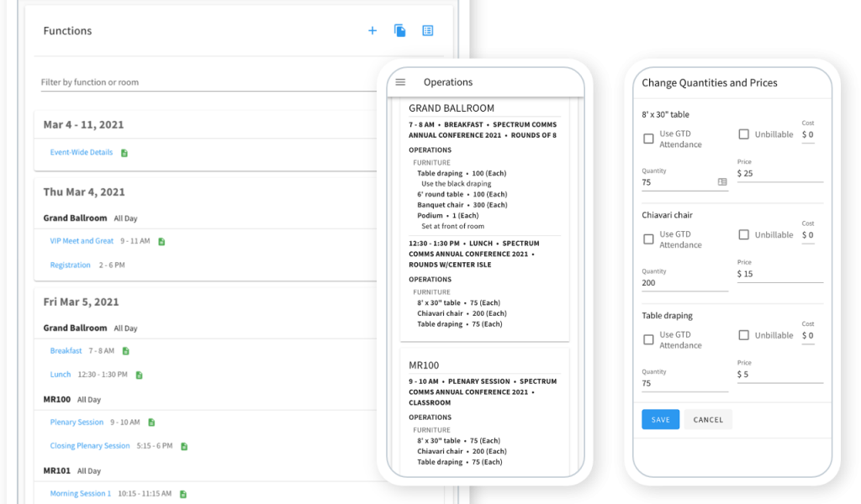
Task: Open the list view icon in Functions header
Action: point(428,31)
